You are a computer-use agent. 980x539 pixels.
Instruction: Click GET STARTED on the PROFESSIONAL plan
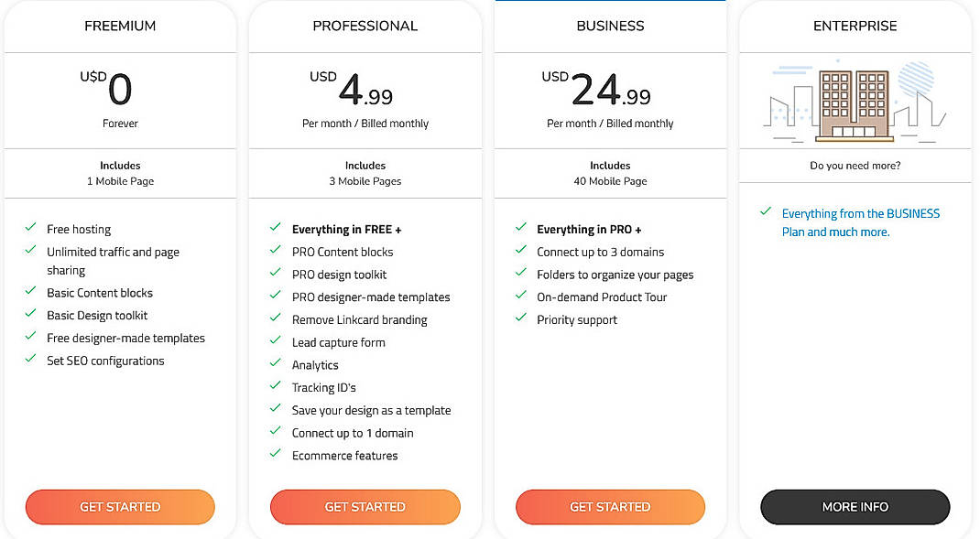[365, 506]
